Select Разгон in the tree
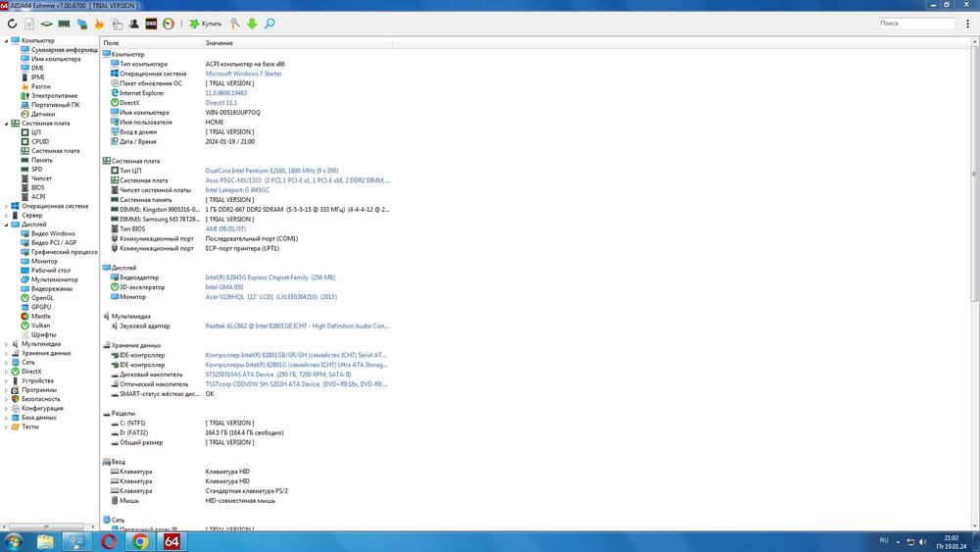Viewport: 980px width, 552px height. pyautogui.click(x=40, y=87)
